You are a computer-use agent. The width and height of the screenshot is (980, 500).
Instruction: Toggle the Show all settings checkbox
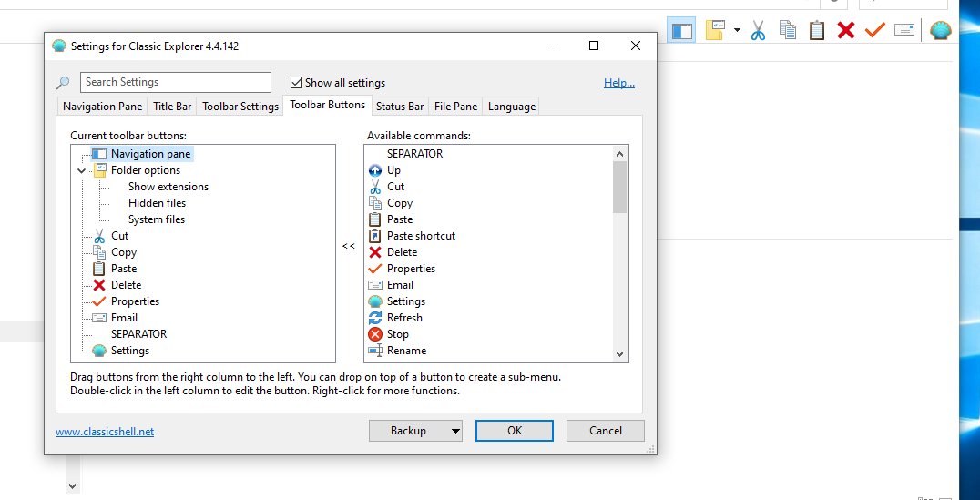[296, 83]
